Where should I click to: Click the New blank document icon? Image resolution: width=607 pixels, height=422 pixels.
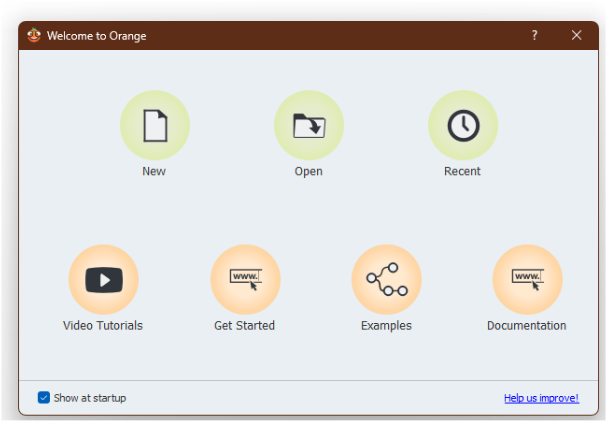[154, 125]
